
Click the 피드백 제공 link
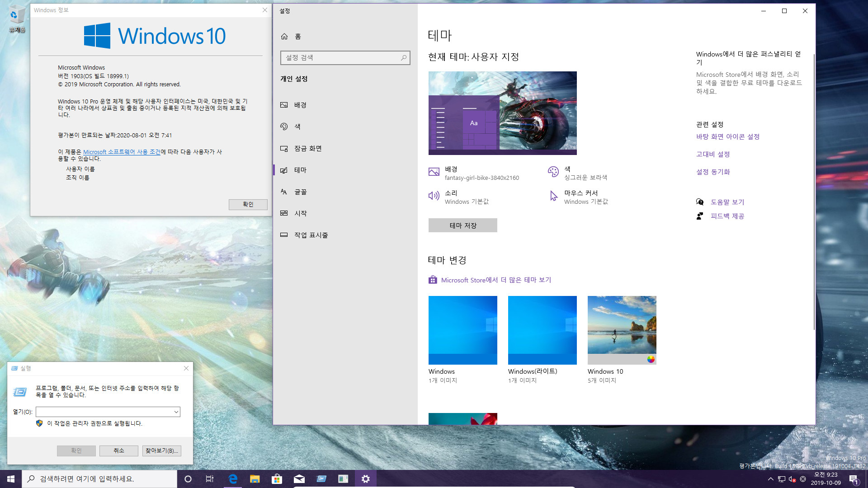[x=727, y=216]
